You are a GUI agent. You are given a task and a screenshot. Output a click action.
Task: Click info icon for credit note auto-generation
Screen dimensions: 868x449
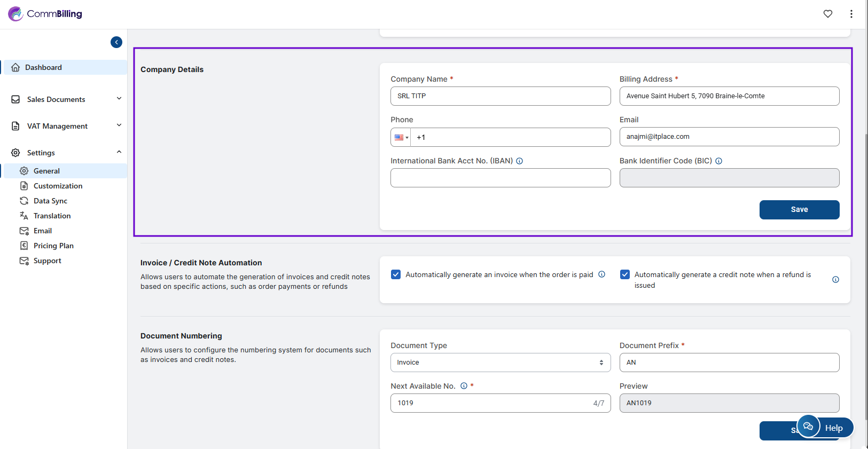click(835, 280)
